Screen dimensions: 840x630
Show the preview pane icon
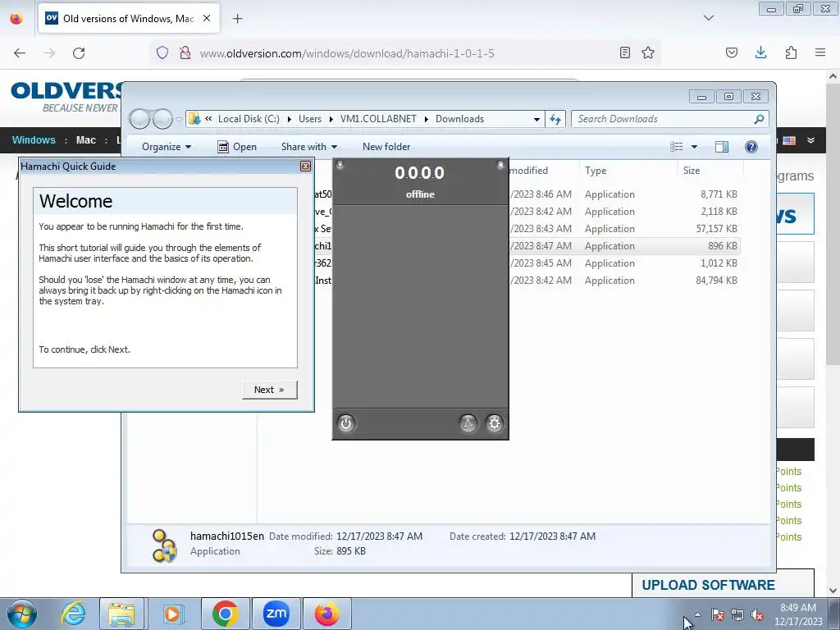pyautogui.click(x=722, y=147)
